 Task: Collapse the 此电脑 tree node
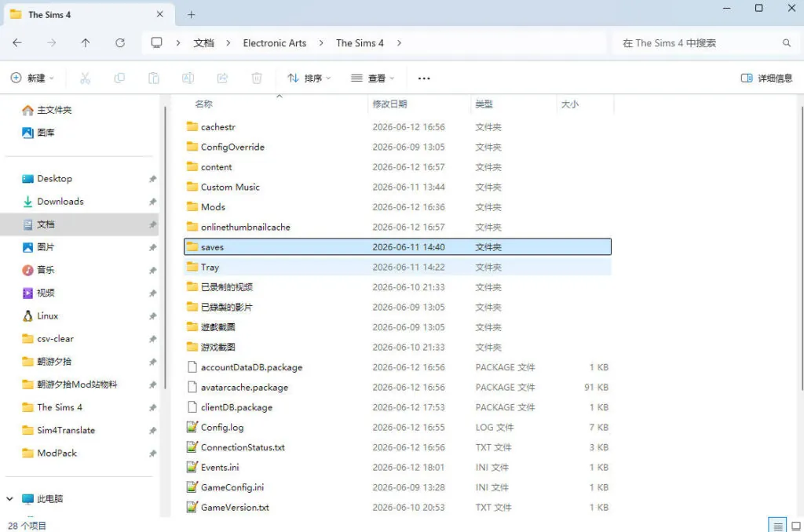9,499
